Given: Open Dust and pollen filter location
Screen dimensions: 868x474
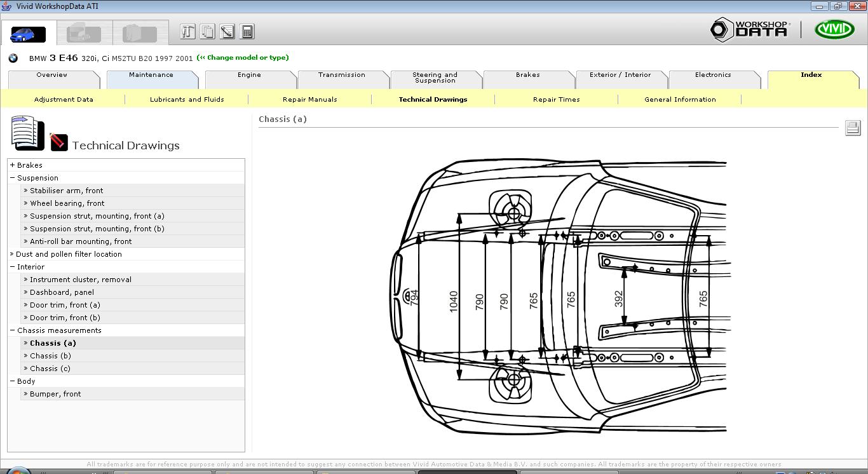Looking at the screenshot, I should (x=69, y=254).
